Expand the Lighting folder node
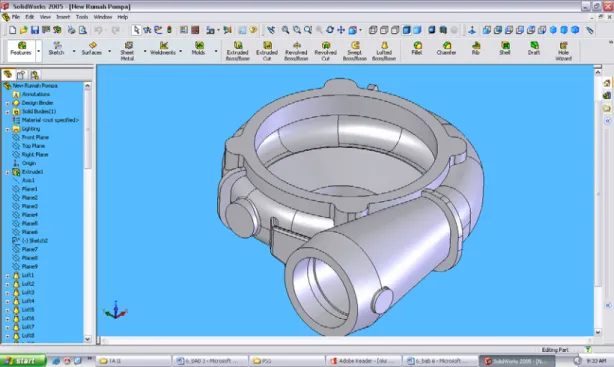Screen dimensions: 614x367 pyautogui.click(x=7, y=129)
